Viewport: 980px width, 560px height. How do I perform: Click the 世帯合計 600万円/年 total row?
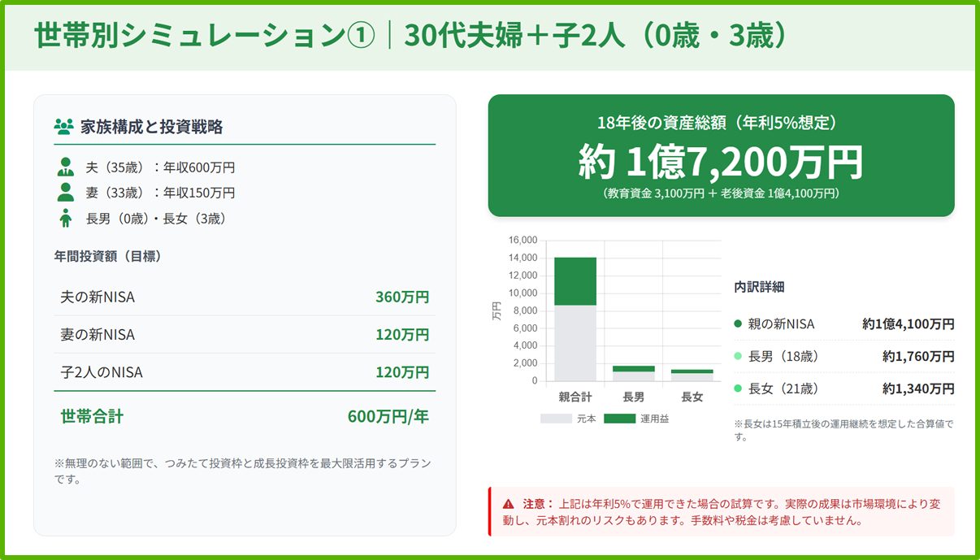[244, 417]
